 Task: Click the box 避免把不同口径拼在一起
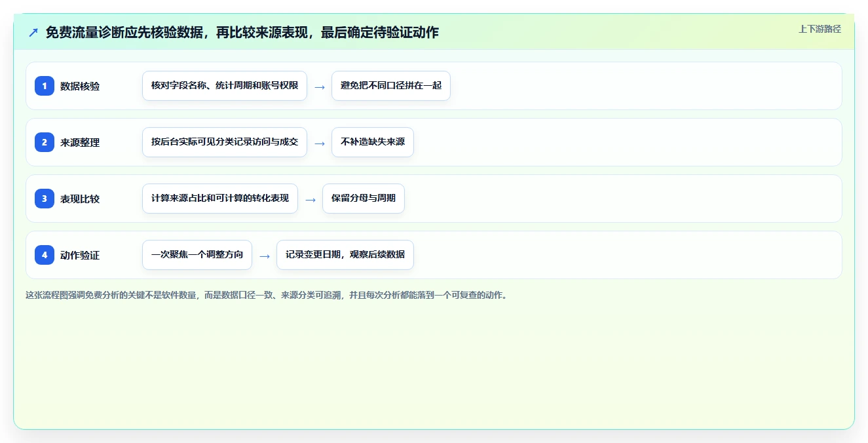[391, 86]
